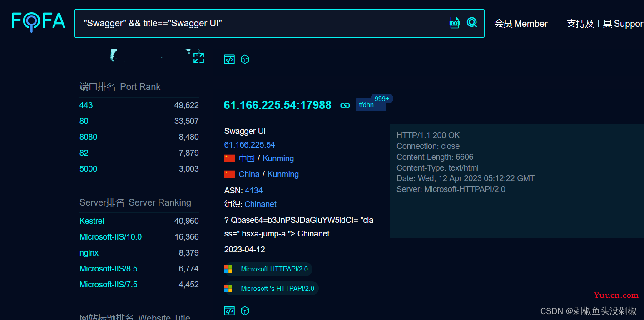Image resolution: width=644 pixels, height=320 pixels.
Task: Filter by nginx server
Action: (89, 253)
